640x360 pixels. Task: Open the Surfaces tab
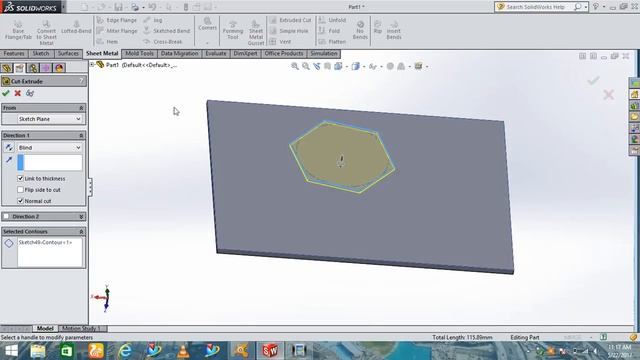click(68, 53)
